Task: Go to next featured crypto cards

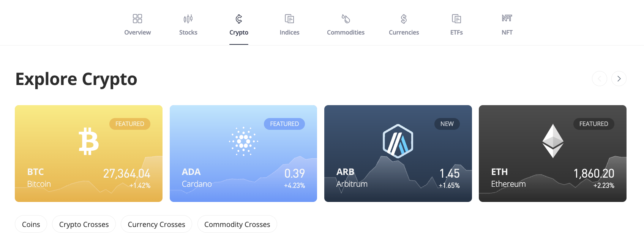Action: tap(619, 79)
